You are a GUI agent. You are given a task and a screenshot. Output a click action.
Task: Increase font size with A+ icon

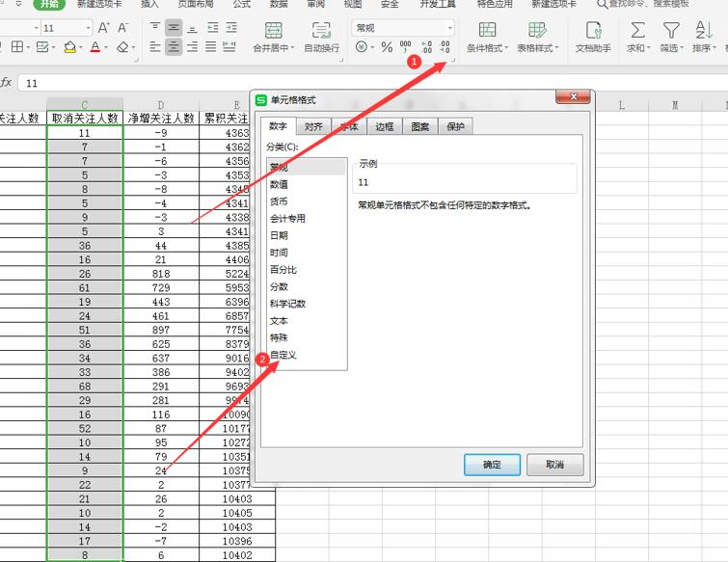pos(104,28)
